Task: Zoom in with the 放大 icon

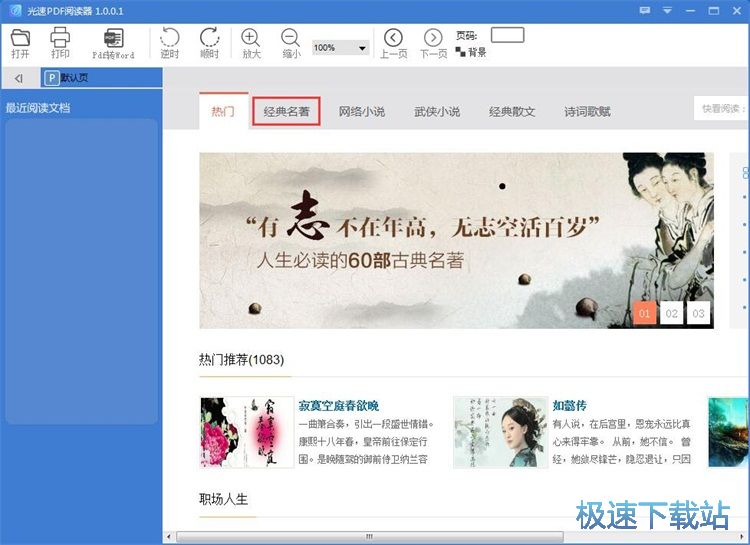Action: [x=251, y=44]
